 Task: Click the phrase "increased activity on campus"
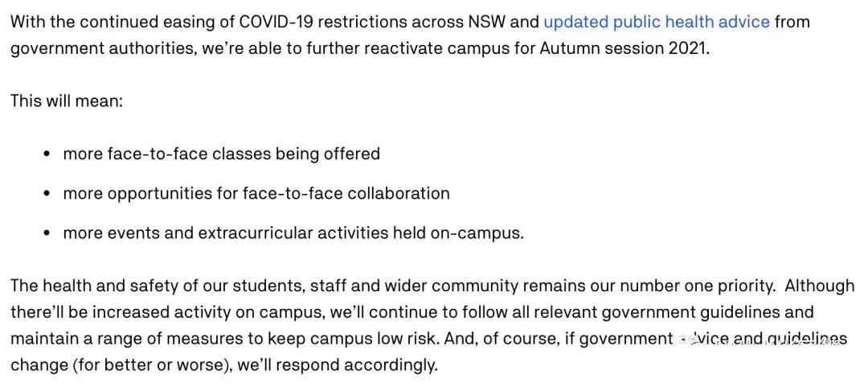coord(183,312)
